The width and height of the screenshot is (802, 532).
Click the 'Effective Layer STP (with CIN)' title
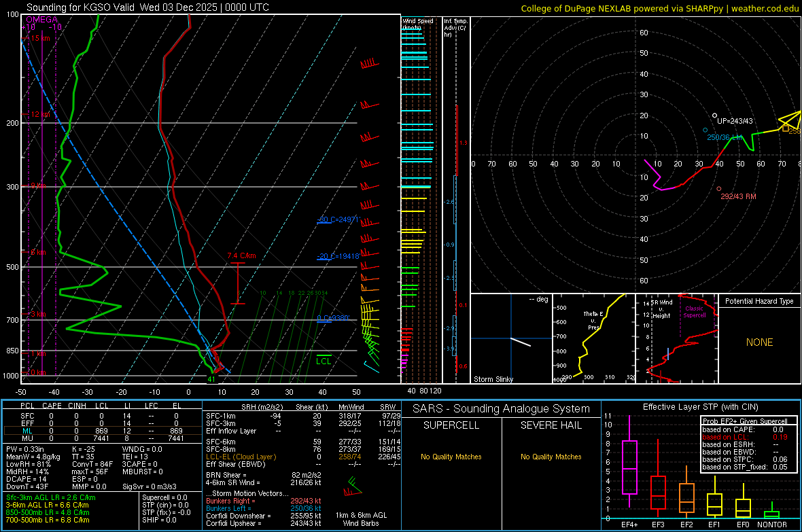tap(700, 407)
